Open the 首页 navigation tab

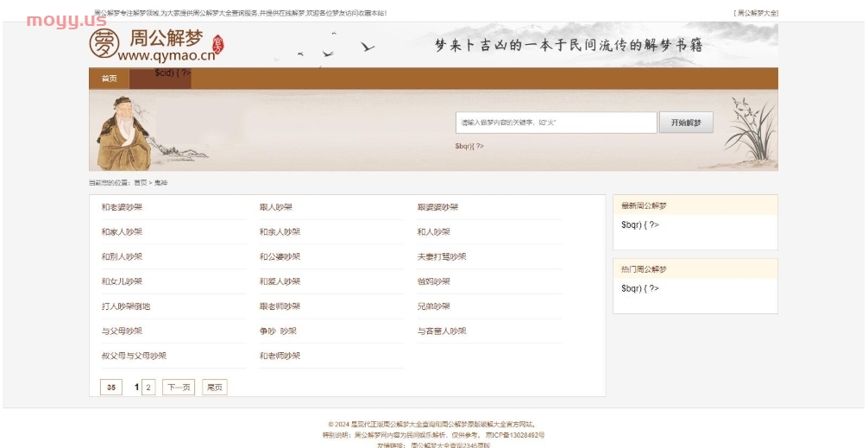coord(109,79)
